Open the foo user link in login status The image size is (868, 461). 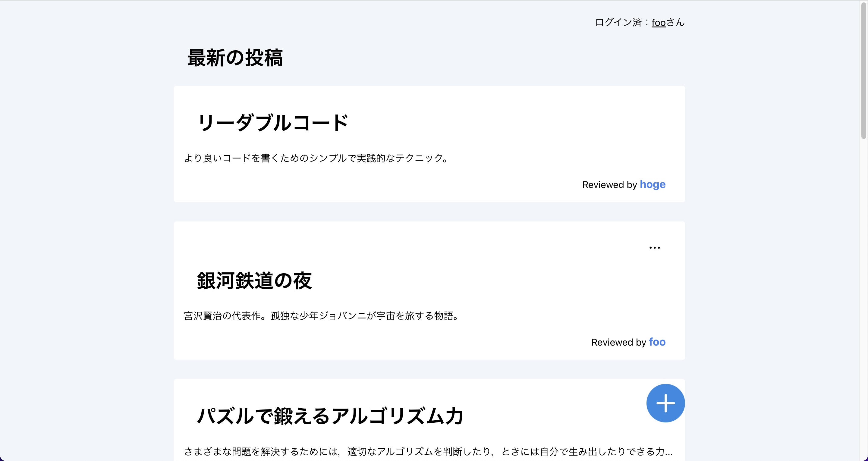point(659,23)
